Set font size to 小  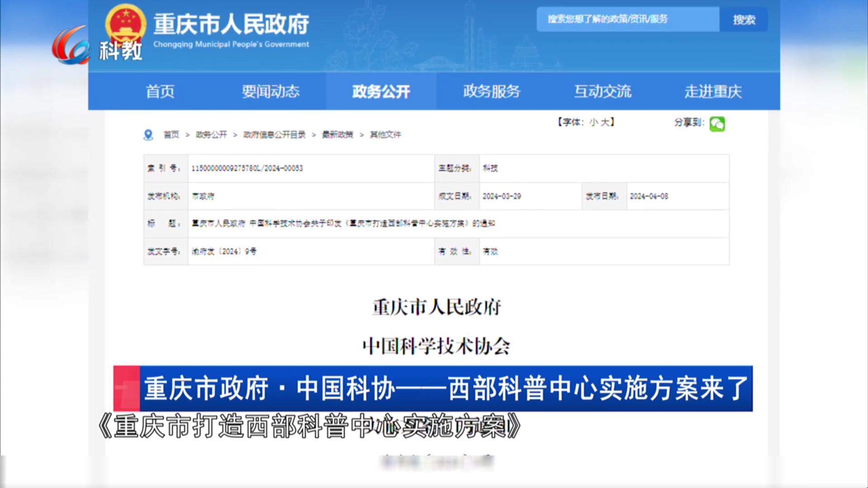pos(594,122)
